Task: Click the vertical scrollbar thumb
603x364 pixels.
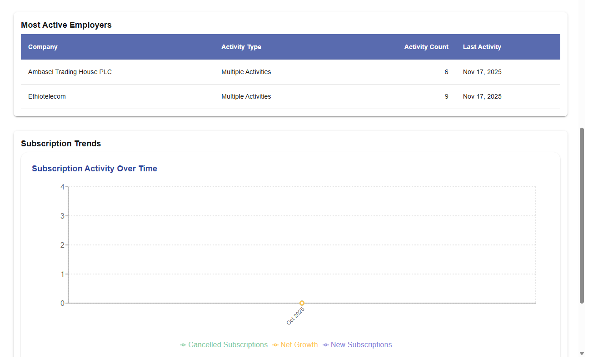Action: [x=582, y=215]
